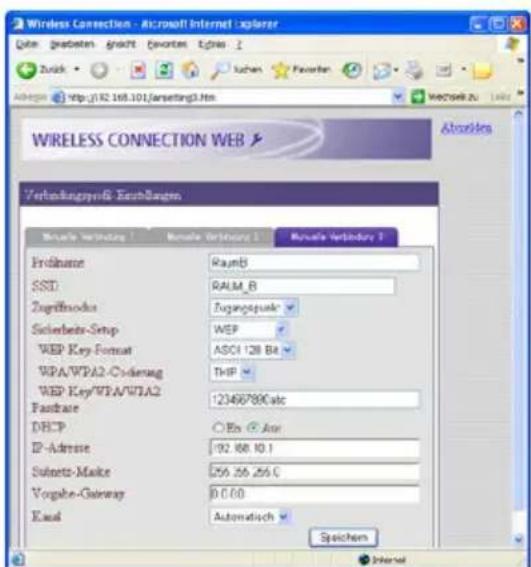This screenshot has height=567, width=531.
Task: Stop page loading with red X icon
Action: [138, 70]
